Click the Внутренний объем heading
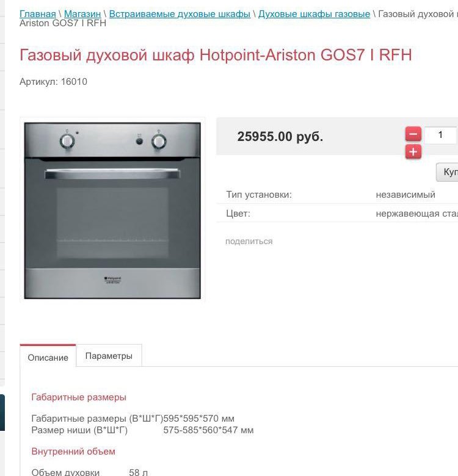 pyautogui.click(x=73, y=452)
